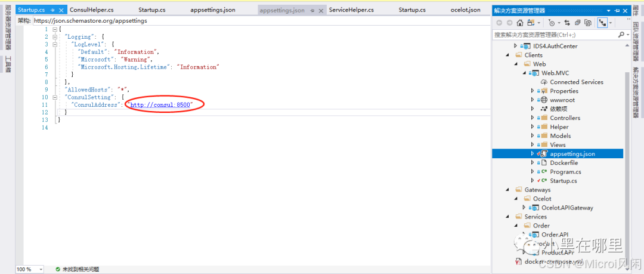Toggle the highlighted tree-view icon in Solution Explorer toolbar
The height and width of the screenshot is (274, 644).
point(603,23)
